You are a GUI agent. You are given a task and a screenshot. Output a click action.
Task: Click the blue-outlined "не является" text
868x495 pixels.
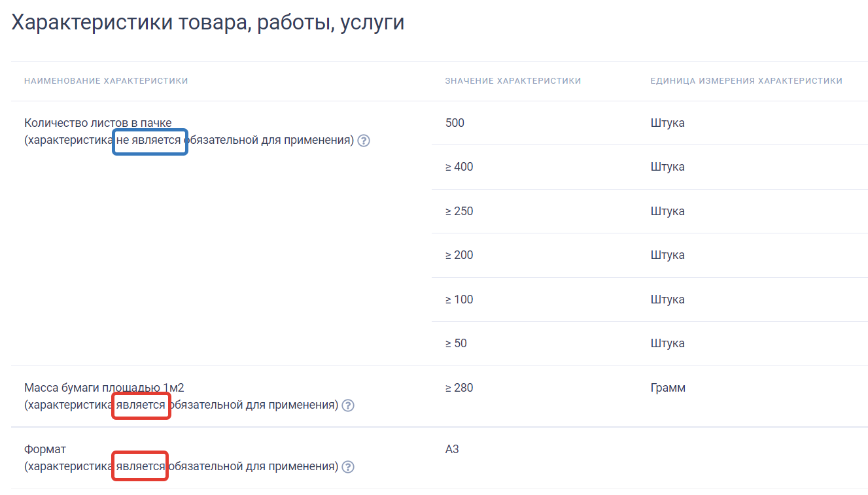pyautogui.click(x=150, y=140)
